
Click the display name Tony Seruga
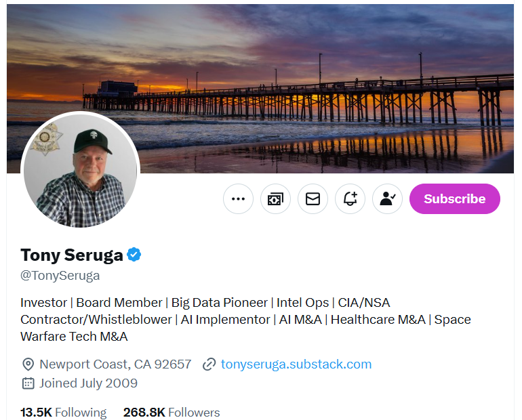click(72, 255)
